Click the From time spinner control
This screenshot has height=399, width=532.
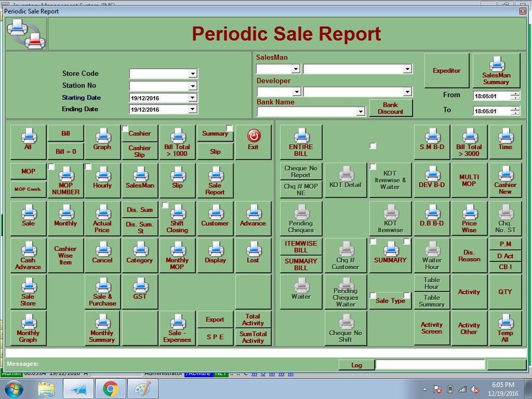[515, 96]
